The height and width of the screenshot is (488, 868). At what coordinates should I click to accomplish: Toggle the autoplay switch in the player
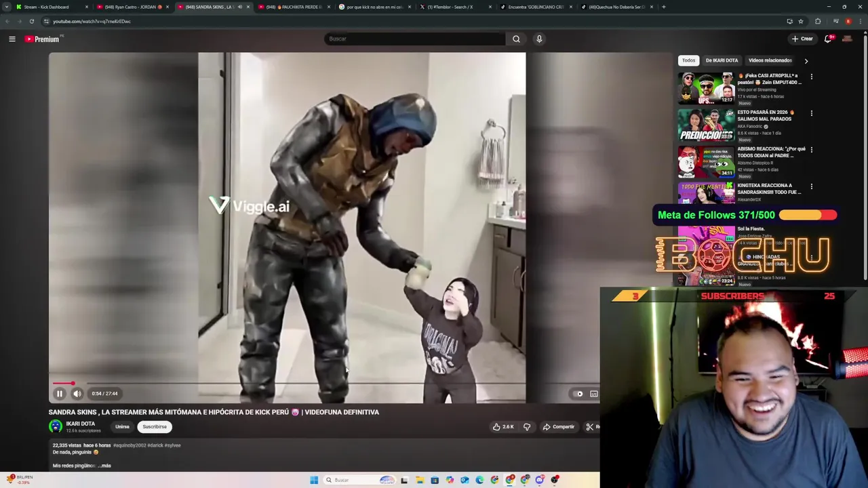(579, 394)
